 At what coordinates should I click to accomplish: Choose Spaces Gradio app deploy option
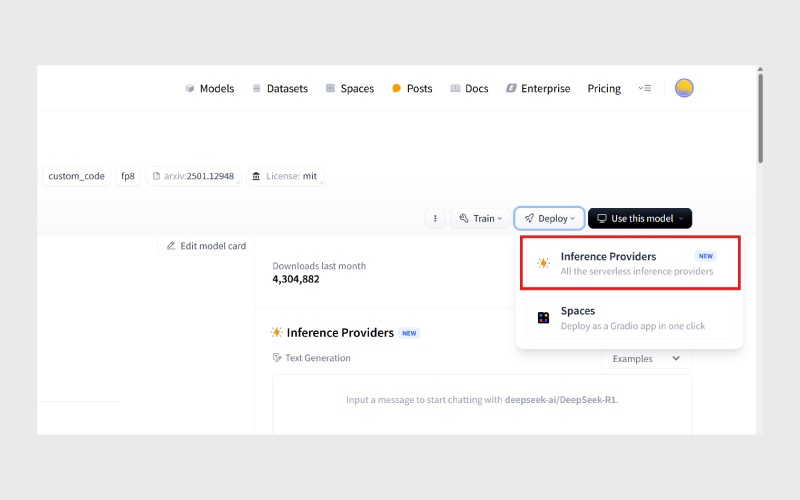pos(630,318)
